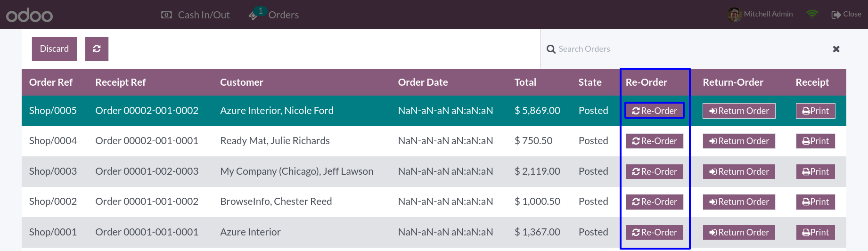Image resolution: width=868 pixels, height=251 pixels.
Task: Close the Point of Sale session
Action: (x=846, y=14)
